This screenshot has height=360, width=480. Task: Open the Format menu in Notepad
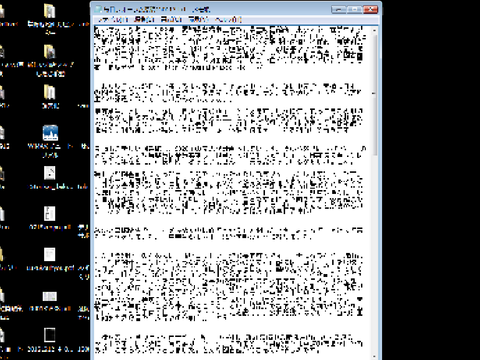[171, 20]
